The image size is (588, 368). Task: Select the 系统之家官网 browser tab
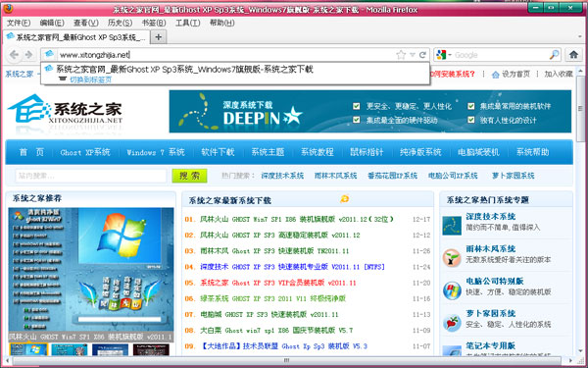point(76,37)
